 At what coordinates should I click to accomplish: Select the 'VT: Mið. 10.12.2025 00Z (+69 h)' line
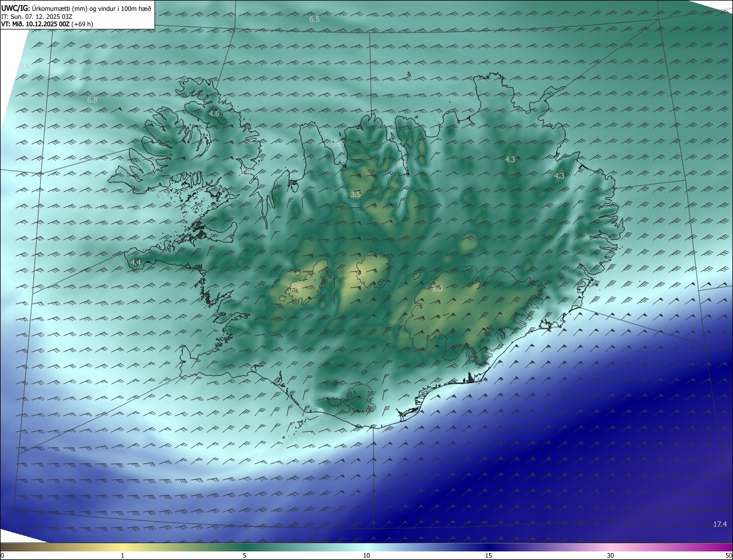click(x=47, y=24)
